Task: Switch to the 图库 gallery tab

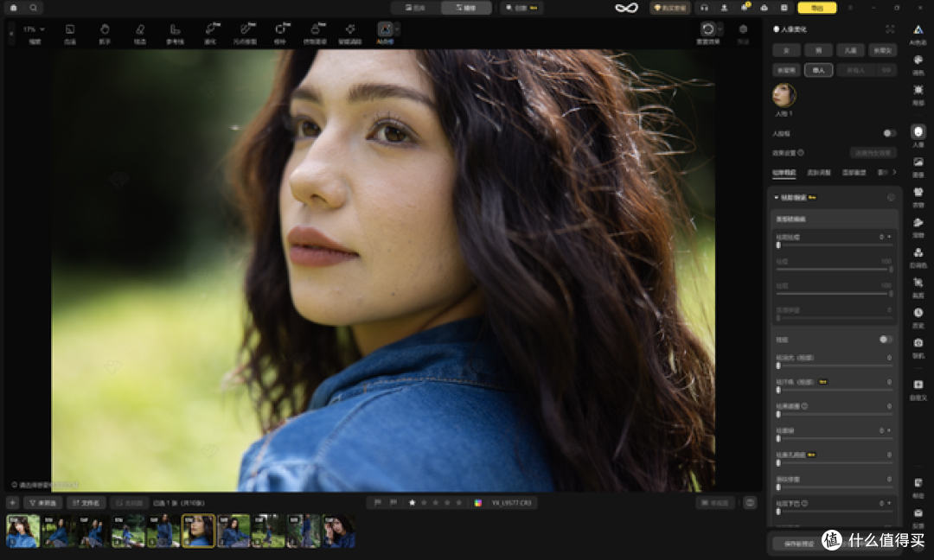Action: tap(415, 8)
